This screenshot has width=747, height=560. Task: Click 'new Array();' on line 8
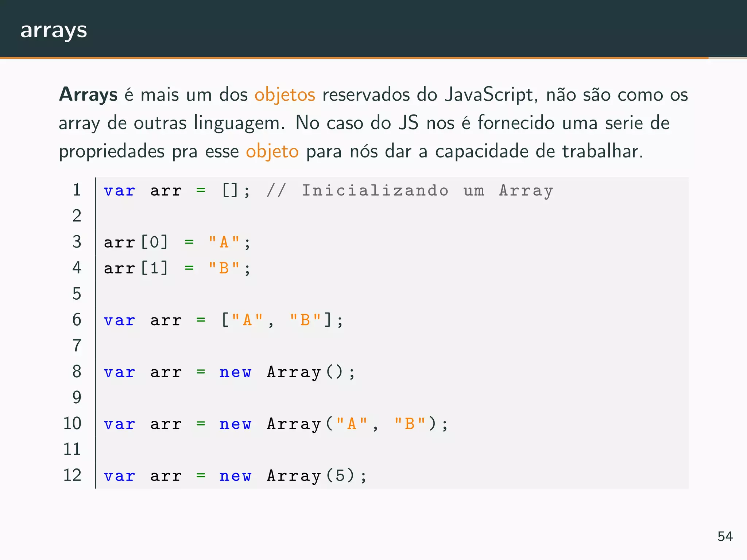coord(287,372)
